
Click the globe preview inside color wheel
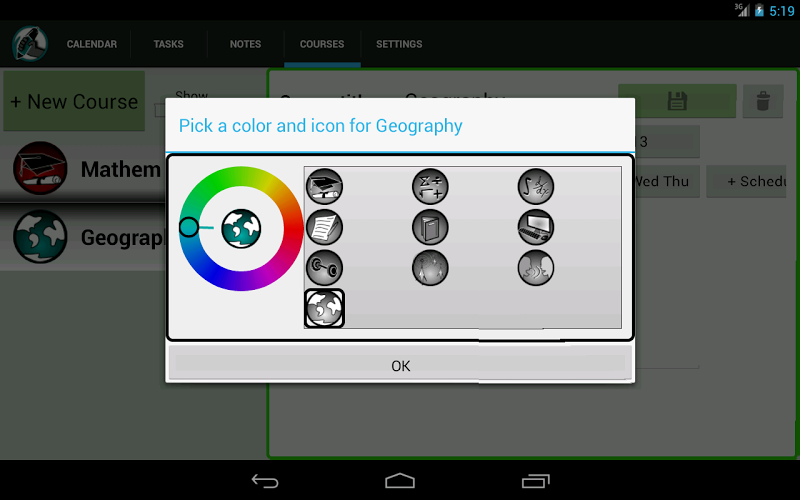point(241,229)
